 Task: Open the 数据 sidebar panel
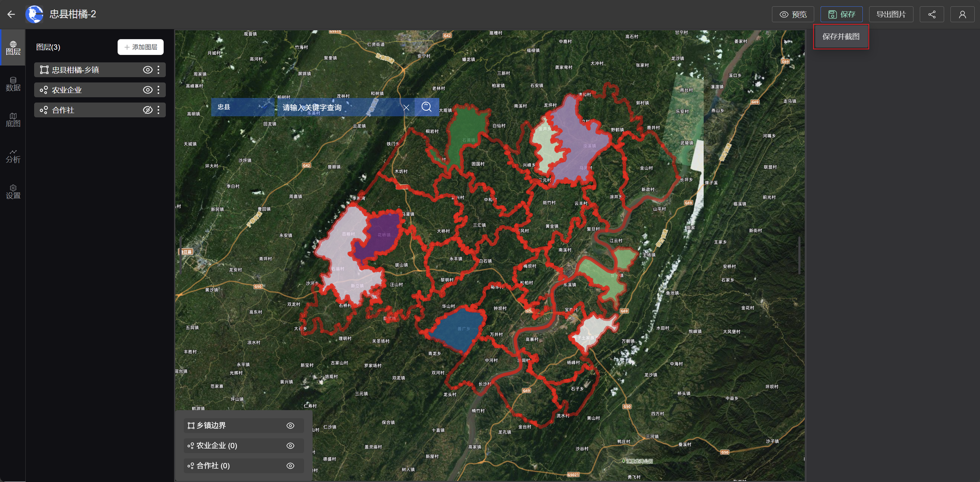(13, 84)
